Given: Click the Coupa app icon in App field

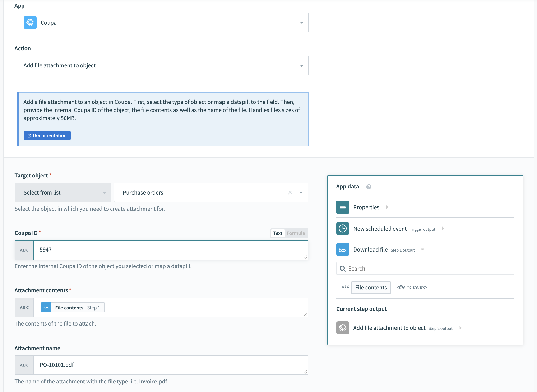Looking at the screenshot, I should click(x=30, y=23).
